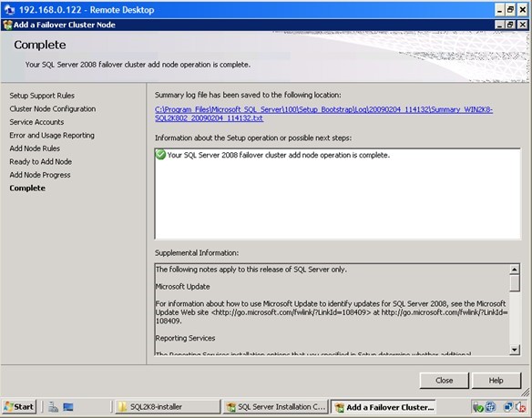532x418 pixels.
Task: Click the Help button
Action: (x=496, y=381)
